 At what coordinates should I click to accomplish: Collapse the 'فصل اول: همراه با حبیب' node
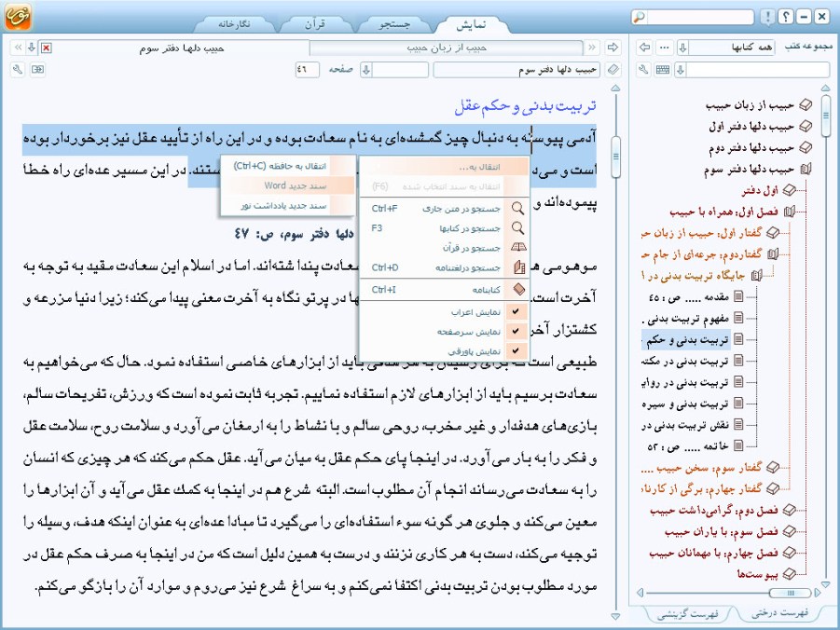click(789, 212)
